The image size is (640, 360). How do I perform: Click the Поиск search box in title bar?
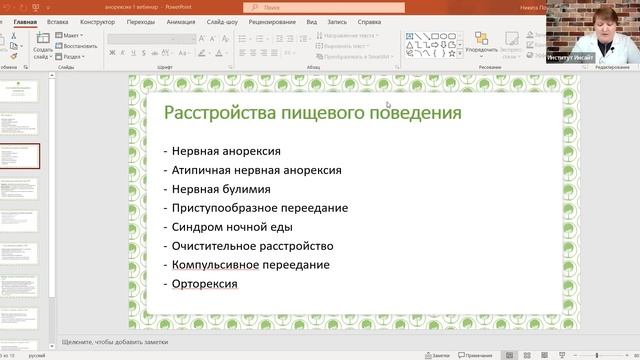tap(324, 7)
